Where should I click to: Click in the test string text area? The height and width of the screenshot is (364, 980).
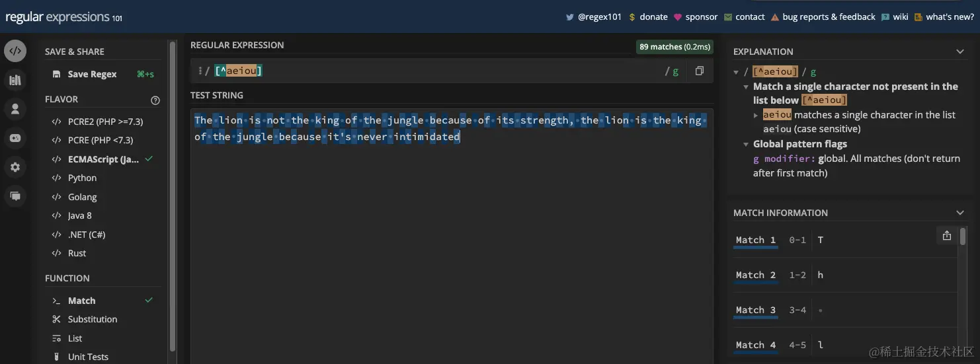tap(452, 236)
